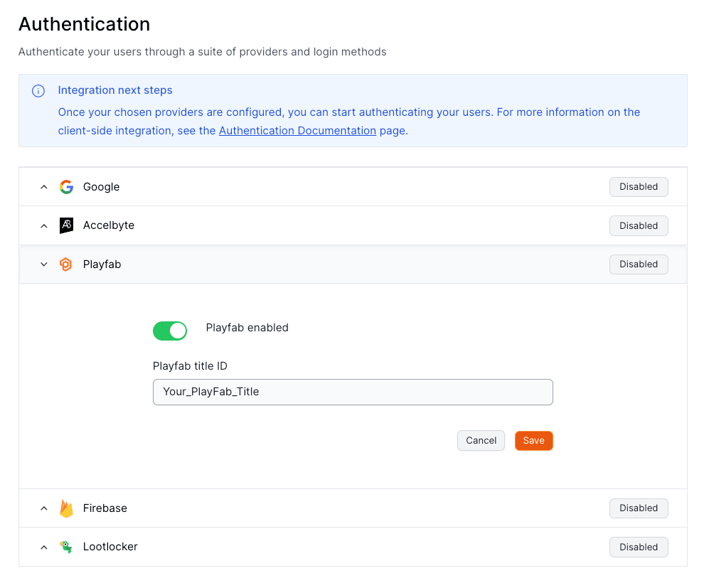709x588 pixels.
Task: Click the Disabled badge next to Google
Action: (x=638, y=186)
